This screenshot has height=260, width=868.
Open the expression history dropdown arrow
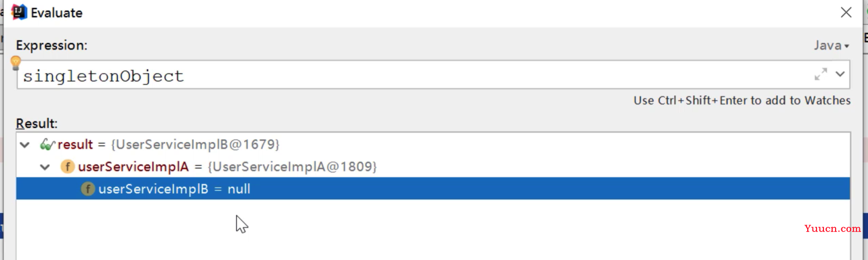(x=840, y=74)
